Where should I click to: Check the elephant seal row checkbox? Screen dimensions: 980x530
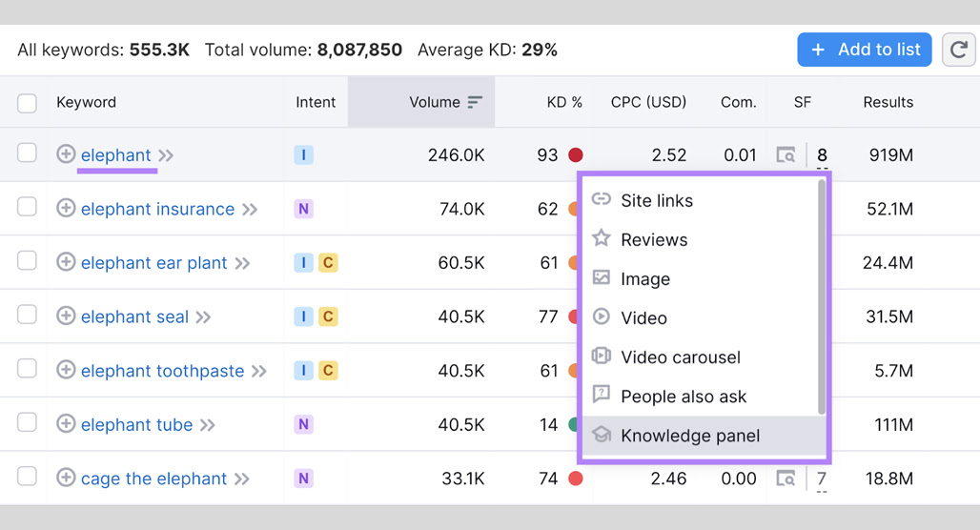tap(27, 315)
